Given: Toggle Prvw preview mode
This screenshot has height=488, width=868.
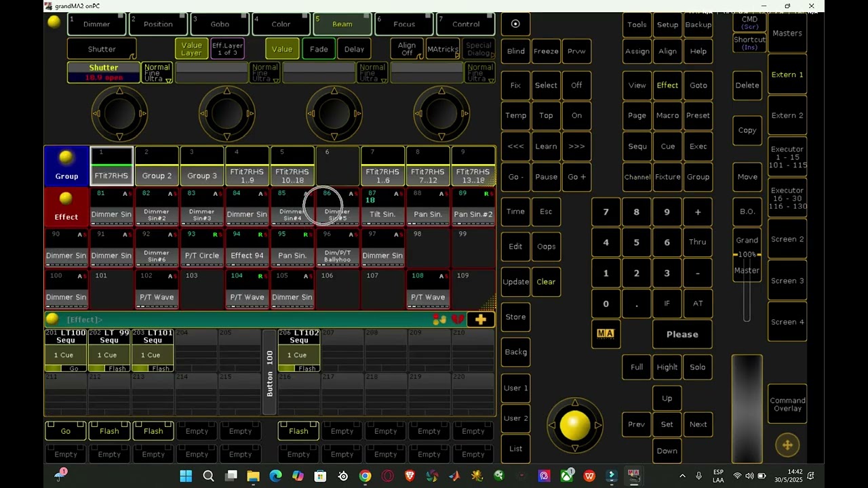Looking at the screenshot, I should tap(576, 51).
